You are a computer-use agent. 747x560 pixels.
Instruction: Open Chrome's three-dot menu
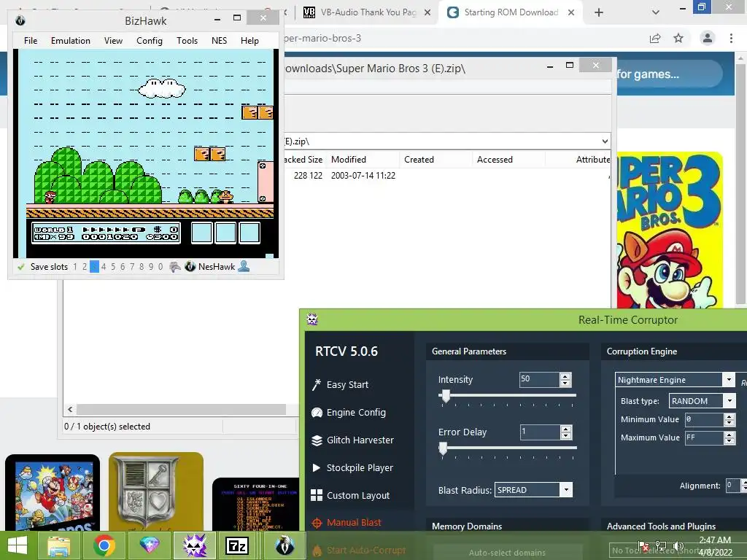tap(731, 38)
